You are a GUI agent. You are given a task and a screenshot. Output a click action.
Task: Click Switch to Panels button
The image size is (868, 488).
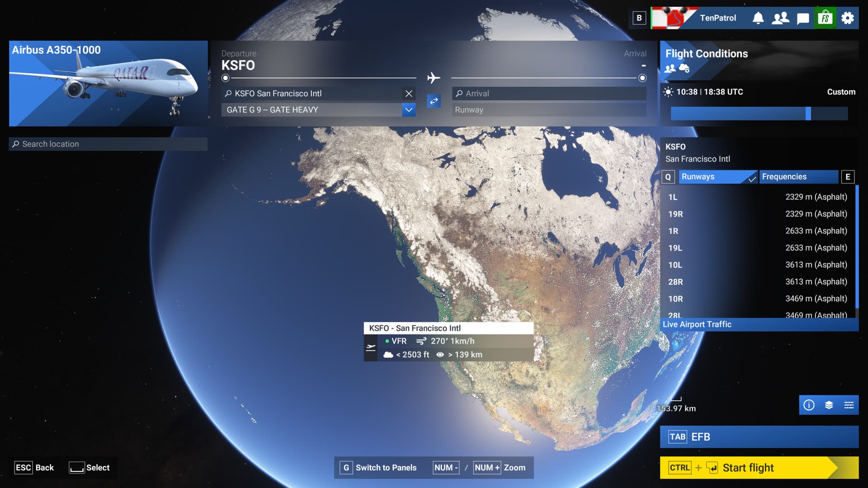pyautogui.click(x=378, y=468)
